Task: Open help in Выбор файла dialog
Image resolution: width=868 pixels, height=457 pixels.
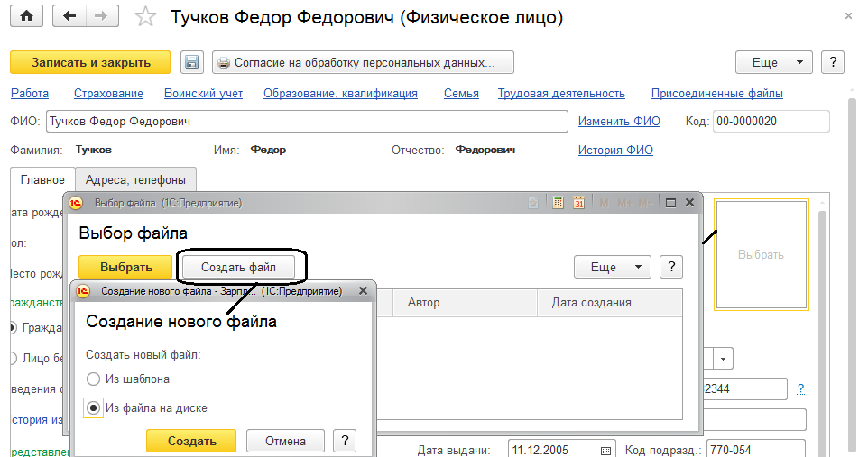Action: point(671,267)
